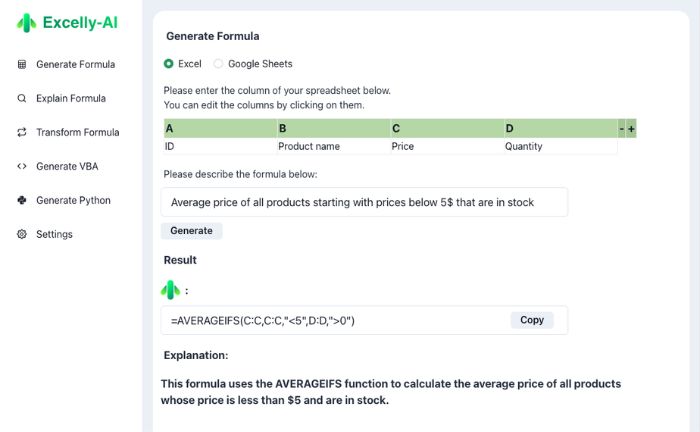Click the Excelly-AI logo icon

pyautogui.click(x=27, y=22)
